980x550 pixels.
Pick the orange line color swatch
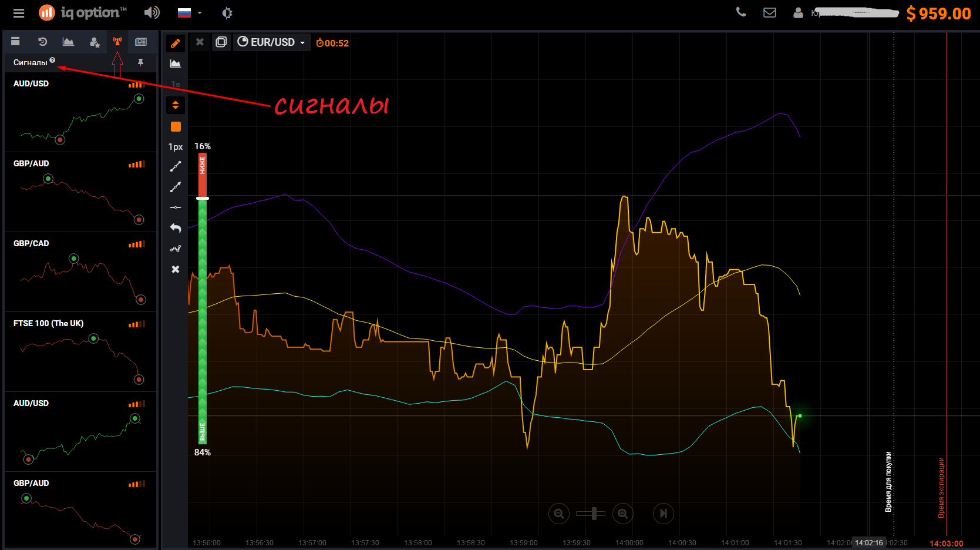point(176,127)
